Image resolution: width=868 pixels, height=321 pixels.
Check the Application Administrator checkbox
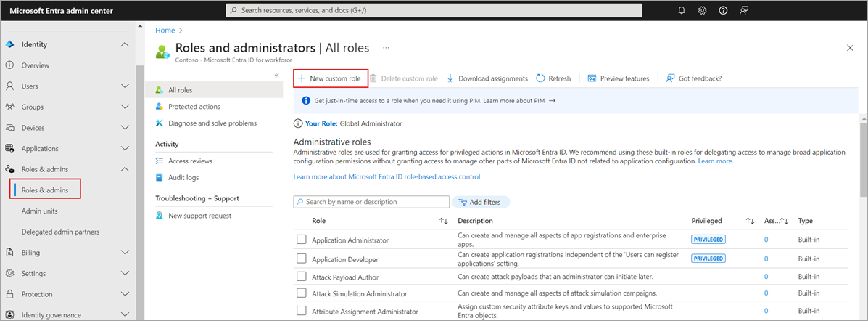302,240
